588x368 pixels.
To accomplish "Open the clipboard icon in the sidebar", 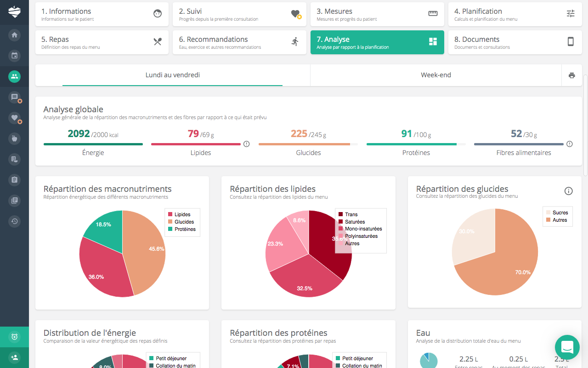I will point(14,180).
